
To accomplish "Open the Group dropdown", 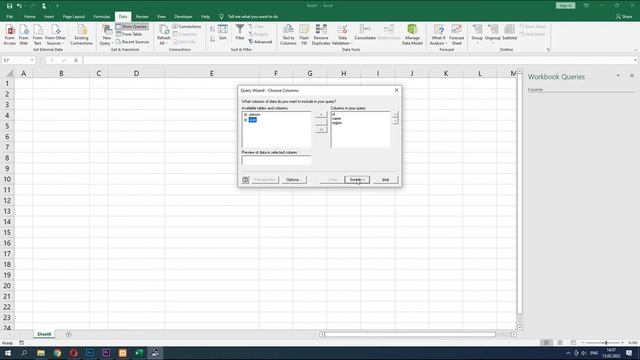I will (477, 34).
